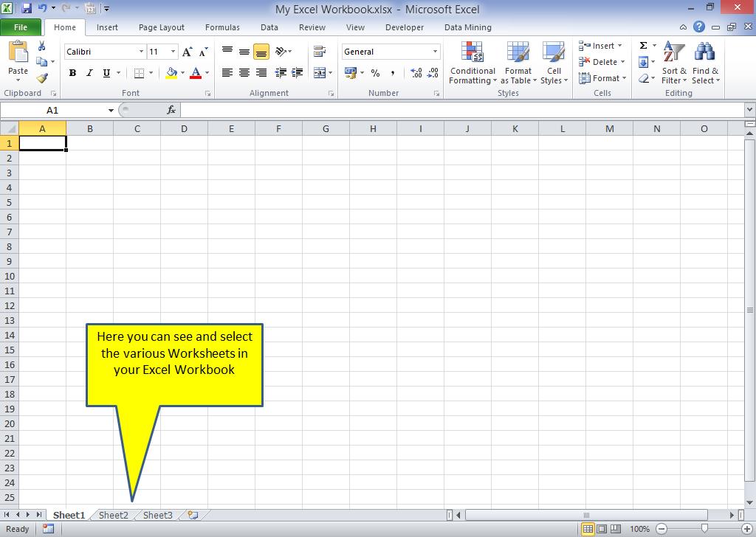Open the Calibri font name dropdown
The height and width of the screenshot is (537, 756).
141,52
